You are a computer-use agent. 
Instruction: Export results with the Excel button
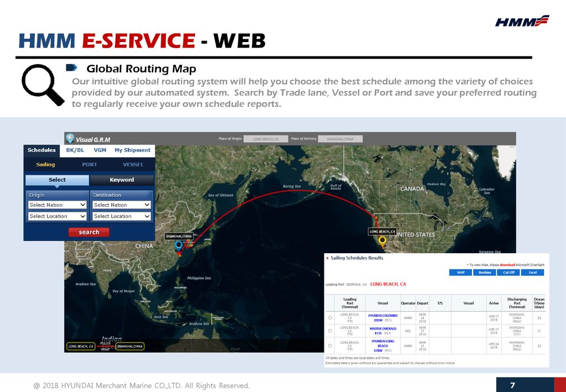pos(532,273)
